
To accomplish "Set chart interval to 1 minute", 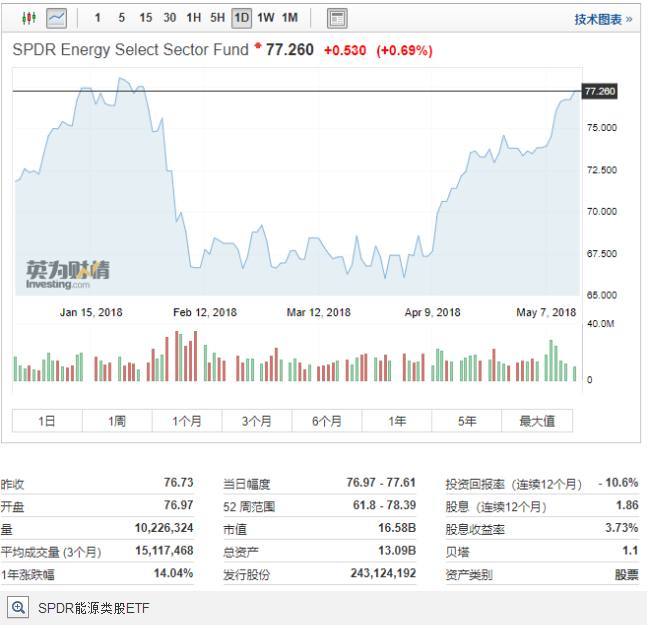I will pos(97,18).
